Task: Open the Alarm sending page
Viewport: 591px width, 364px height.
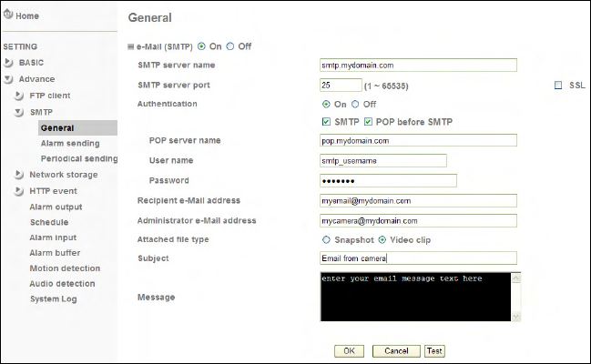Action: coord(70,144)
